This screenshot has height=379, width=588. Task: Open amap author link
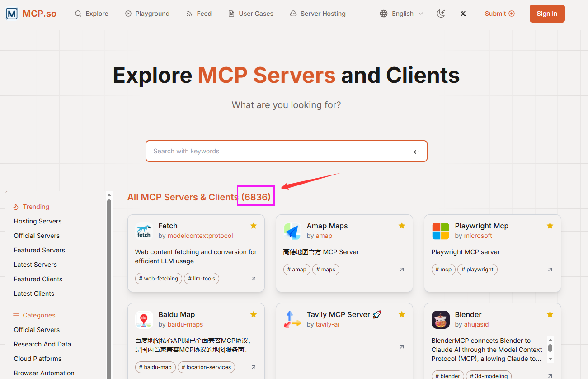click(324, 236)
